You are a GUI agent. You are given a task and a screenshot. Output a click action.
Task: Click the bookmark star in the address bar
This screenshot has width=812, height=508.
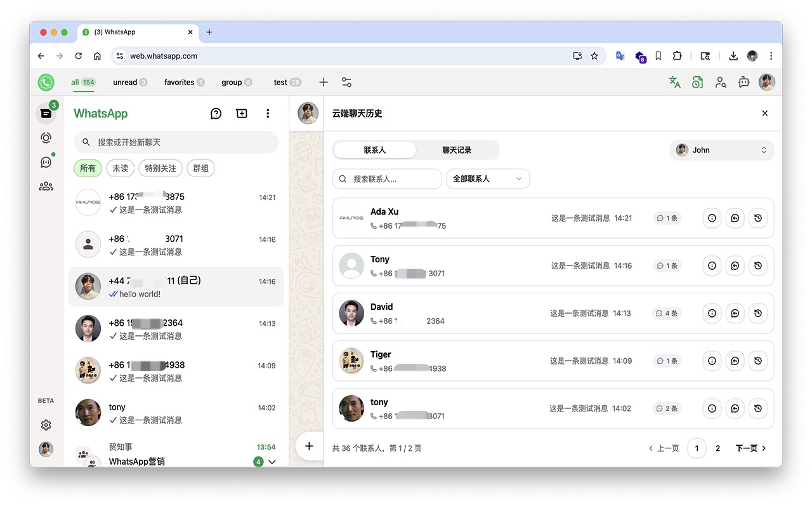tap(594, 56)
